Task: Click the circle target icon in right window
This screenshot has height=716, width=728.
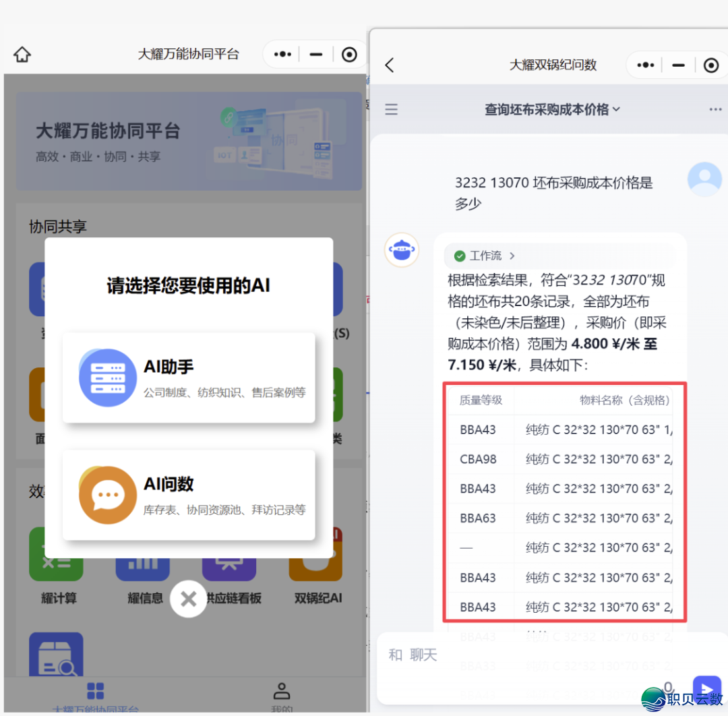Action: pyautogui.click(x=711, y=65)
